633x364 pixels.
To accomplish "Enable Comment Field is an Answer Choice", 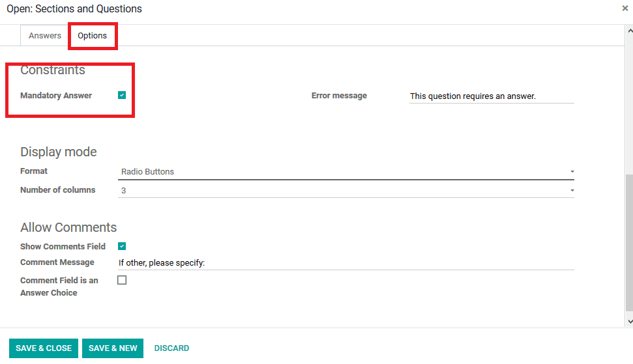I will pyautogui.click(x=122, y=280).
